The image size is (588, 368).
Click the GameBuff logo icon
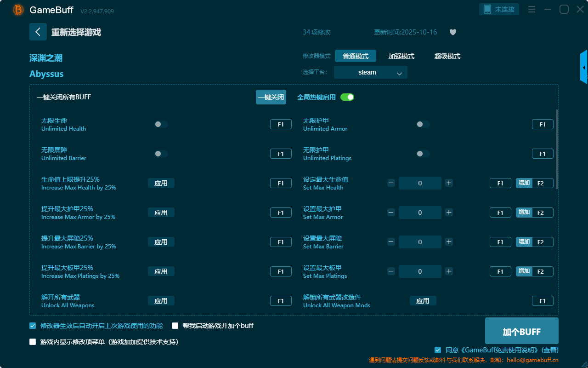pyautogui.click(x=18, y=10)
